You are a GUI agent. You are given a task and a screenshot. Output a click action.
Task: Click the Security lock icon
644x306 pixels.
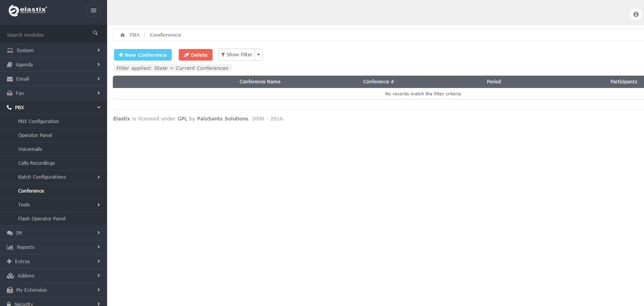coord(9,303)
